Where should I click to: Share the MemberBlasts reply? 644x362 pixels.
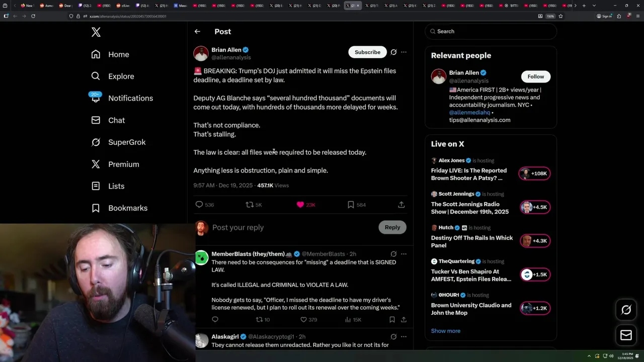click(404, 319)
